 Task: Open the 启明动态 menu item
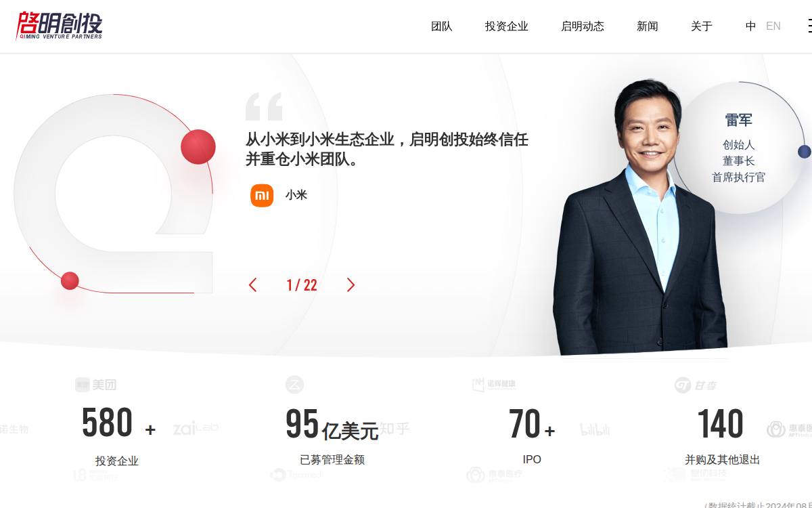[x=583, y=26]
